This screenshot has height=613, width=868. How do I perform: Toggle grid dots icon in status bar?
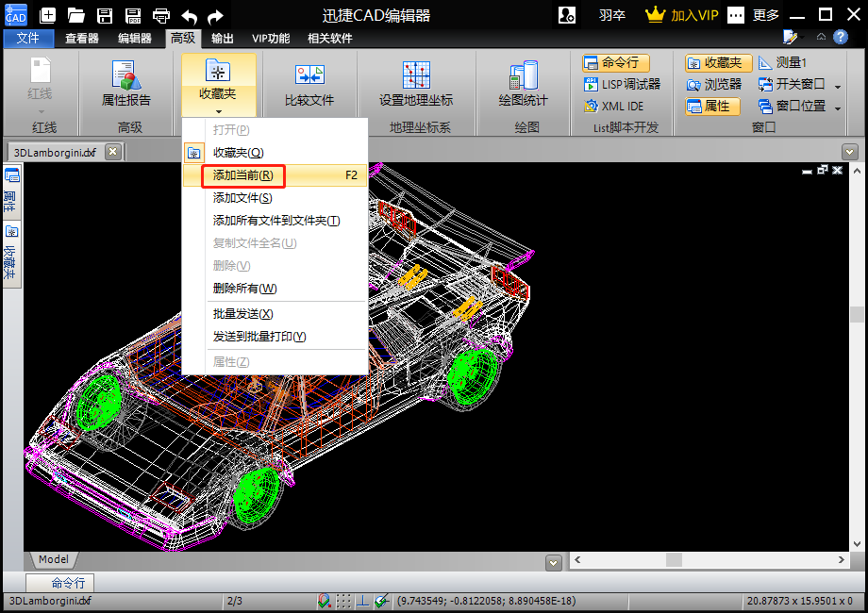click(x=343, y=601)
